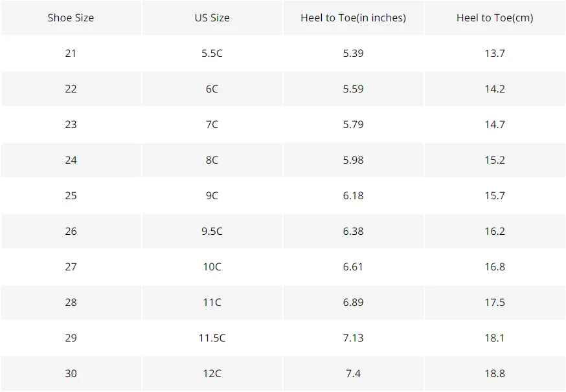Click the 5.59 inches value

pos(353,89)
